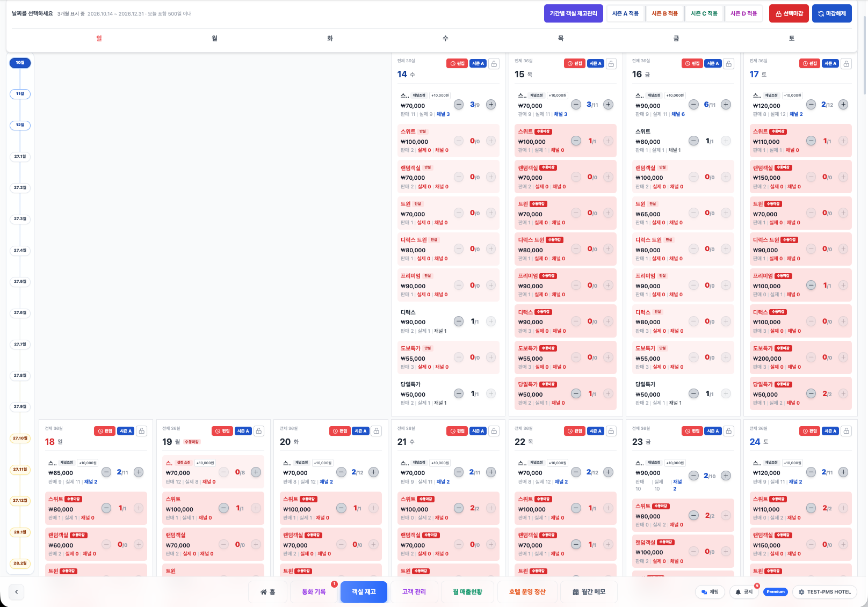Click the lock icon on the 20 화 card
Image resolution: width=868 pixels, height=607 pixels.
click(x=377, y=431)
